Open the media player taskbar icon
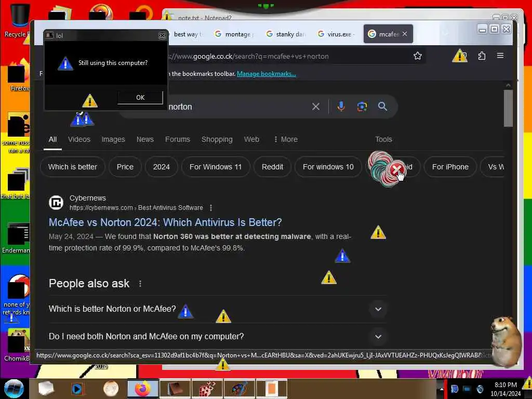Screen dimensions: 532x399 point(78,389)
